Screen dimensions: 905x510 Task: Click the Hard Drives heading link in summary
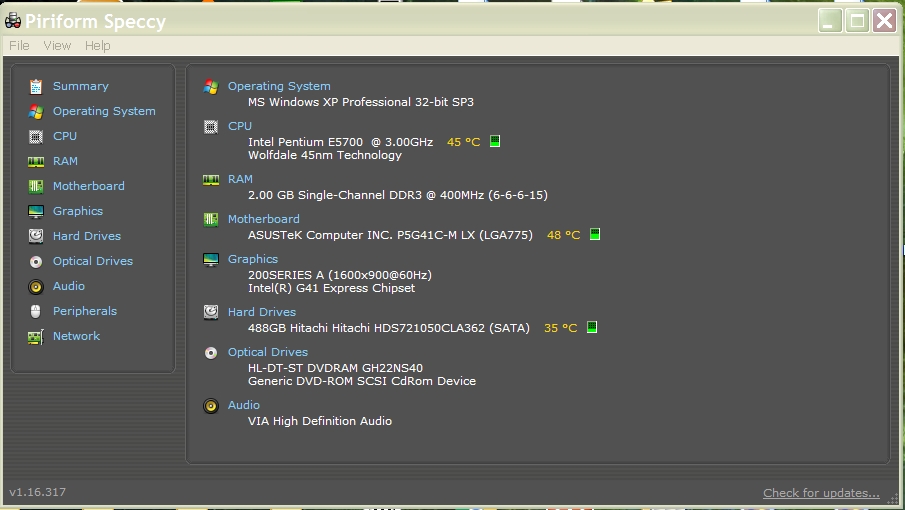tap(262, 312)
